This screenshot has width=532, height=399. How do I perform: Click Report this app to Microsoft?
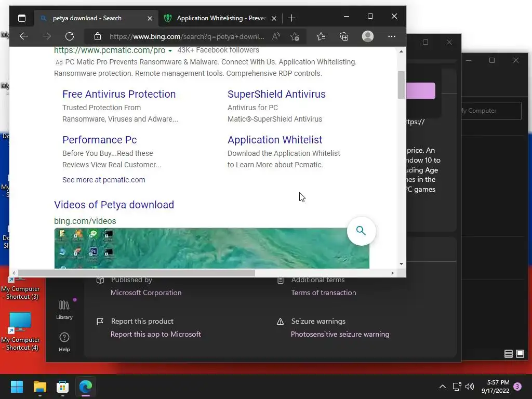pos(156,334)
